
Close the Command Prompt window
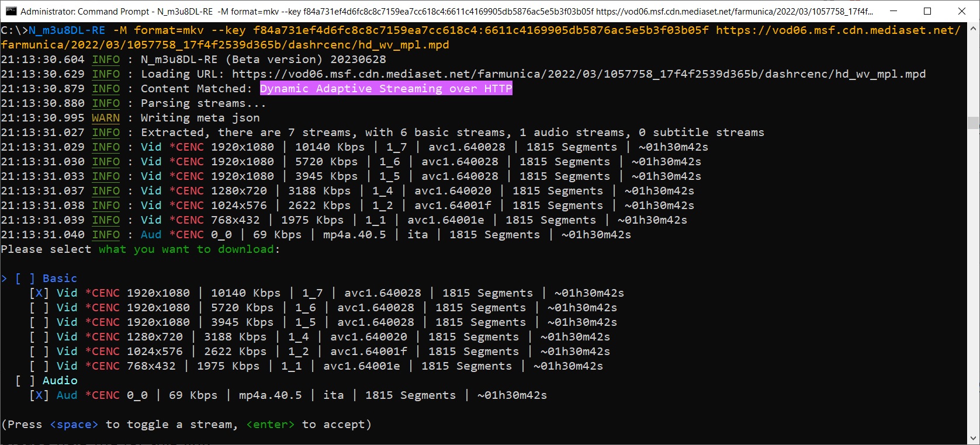962,11
